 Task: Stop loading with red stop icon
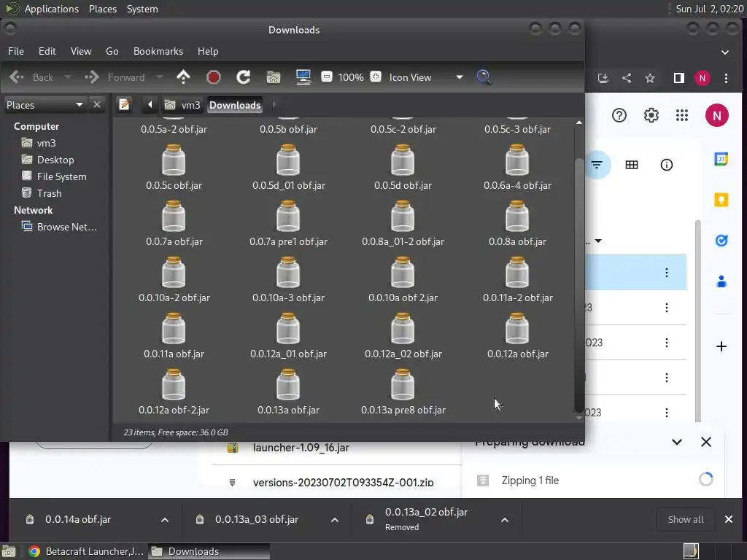point(214,77)
